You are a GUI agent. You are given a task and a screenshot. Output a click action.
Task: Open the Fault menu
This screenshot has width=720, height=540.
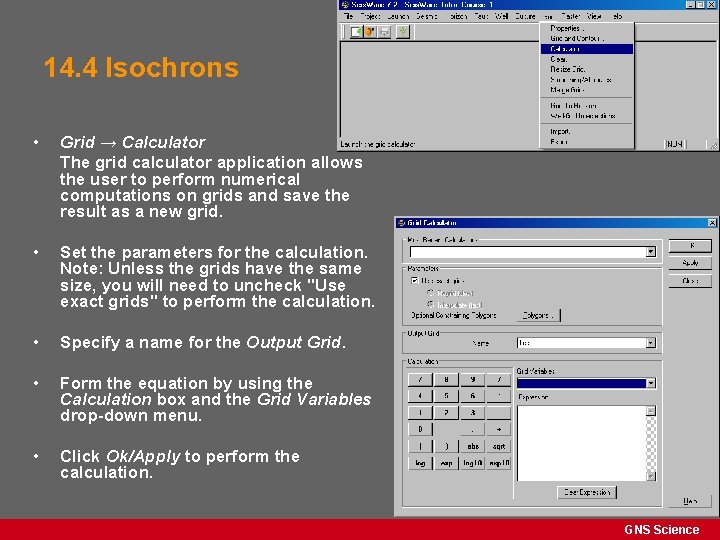(x=481, y=16)
